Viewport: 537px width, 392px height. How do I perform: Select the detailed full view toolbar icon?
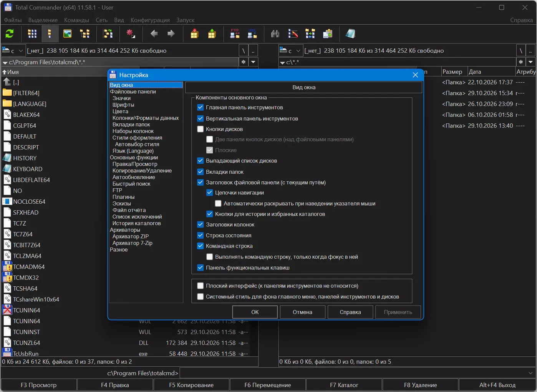(50, 34)
